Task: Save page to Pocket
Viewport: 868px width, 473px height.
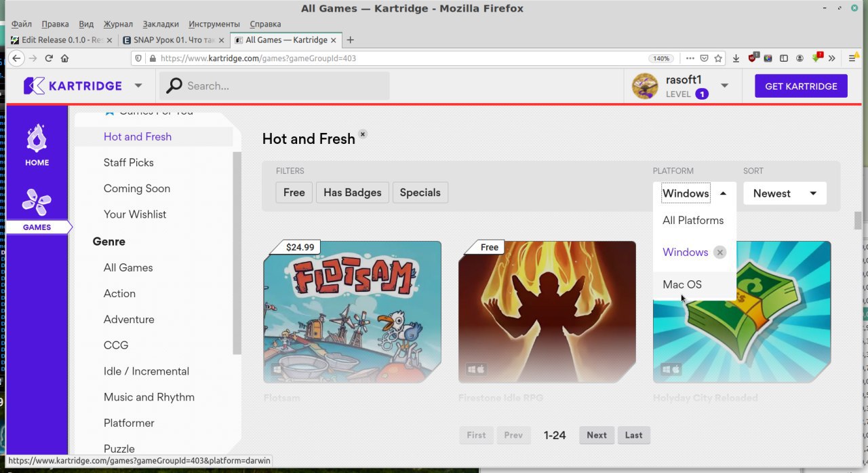Action: click(x=705, y=58)
